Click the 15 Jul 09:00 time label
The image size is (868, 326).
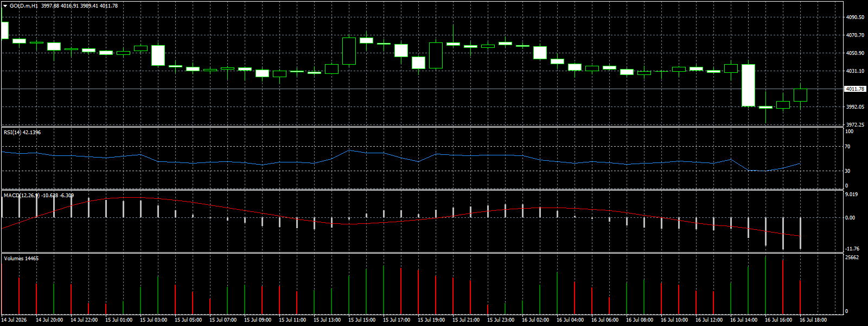(258, 320)
